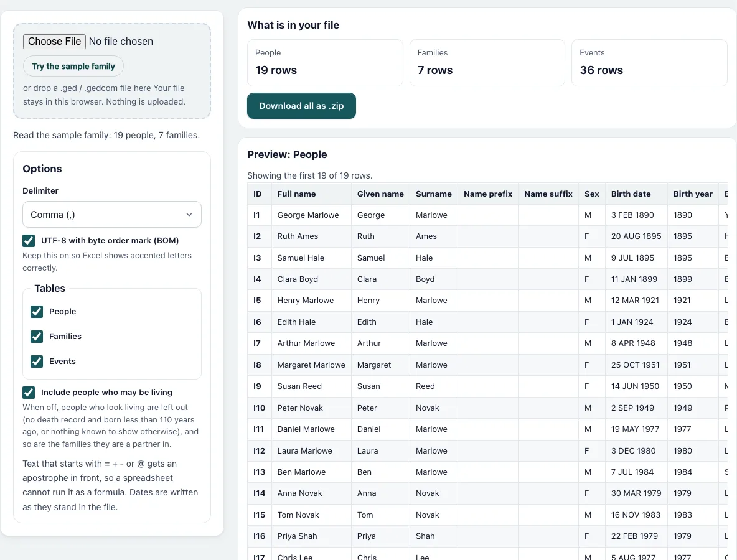Click the Ben Marlowe full name cell
This screenshot has width=737, height=560.
pyautogui.click(x=311, y=472)
